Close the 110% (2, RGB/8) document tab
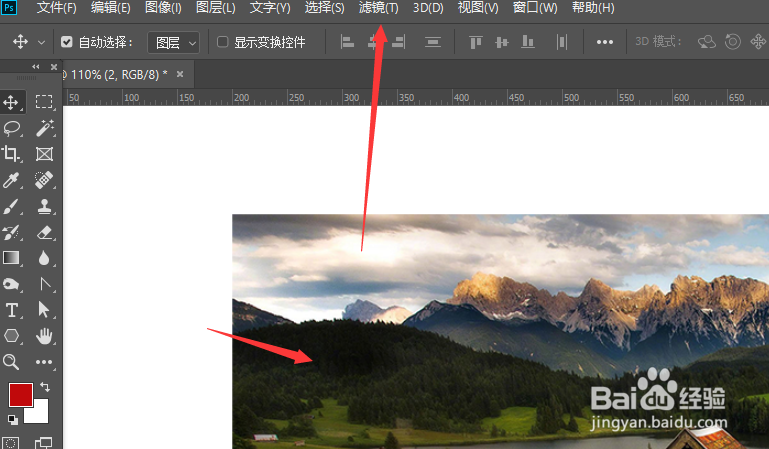Image resolution: width=769 pixels, height=449 pixels. [x=180, y=74]
